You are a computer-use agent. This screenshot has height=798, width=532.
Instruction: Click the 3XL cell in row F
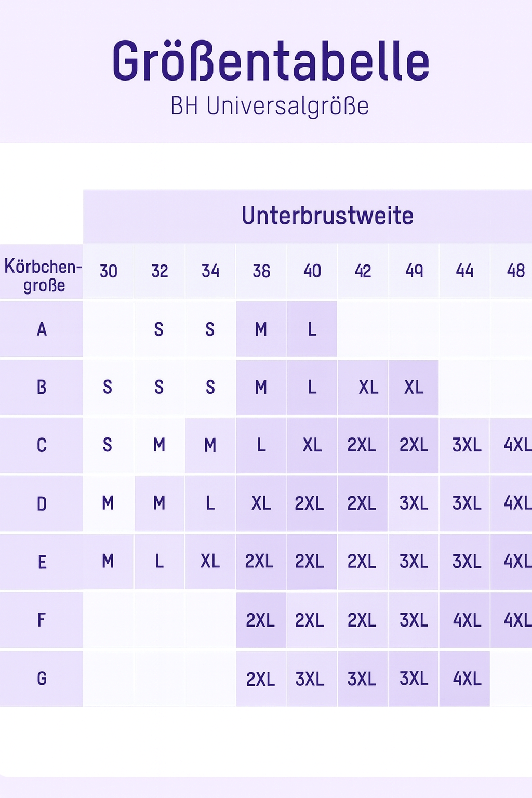coord(414,620)
